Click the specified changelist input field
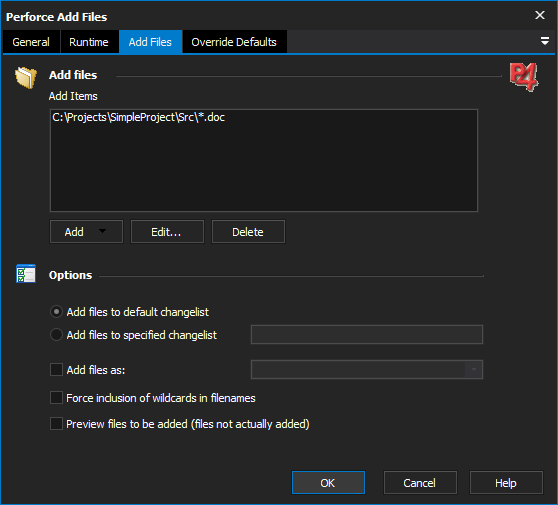This screenshot has height=505, width=558. tap(367, 335)
